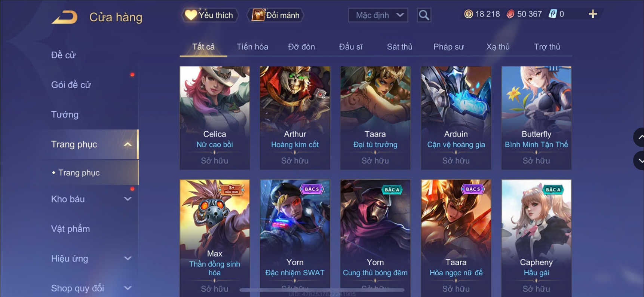Tap the plus icon to add currency
Image resolution: width=644 pixels, height=297 pixels.
(x=593, y=14)
